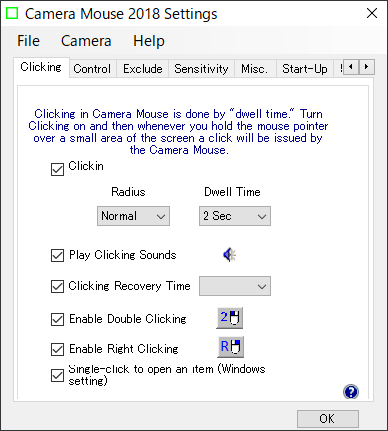The height and width of the screenshot is (431, 388).
Task: Open the Clicking Recovery Time dropdown
Action: (x=235, y=286)
